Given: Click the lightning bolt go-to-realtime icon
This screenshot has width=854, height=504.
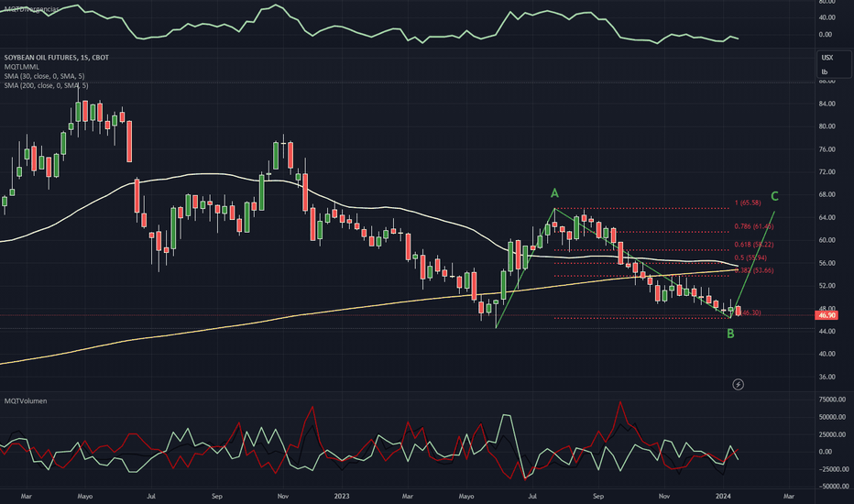Looking at the screenshot, I should (738, 385).
